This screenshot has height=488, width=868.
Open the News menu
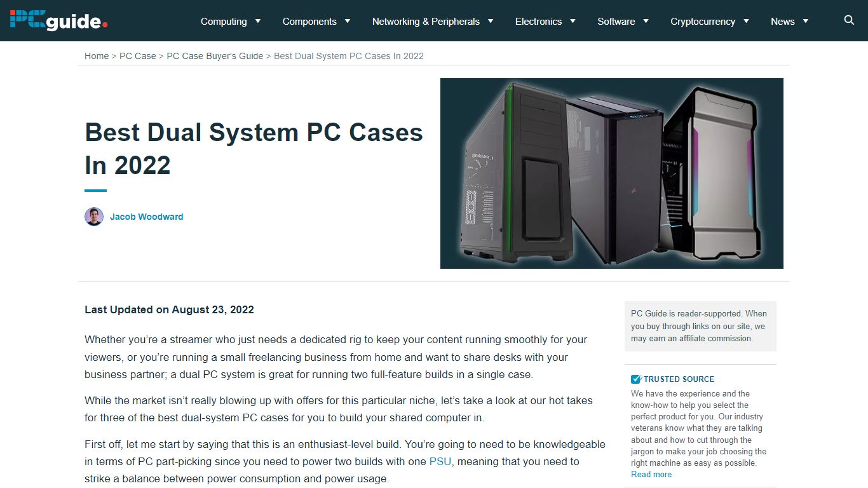[783, 21]
